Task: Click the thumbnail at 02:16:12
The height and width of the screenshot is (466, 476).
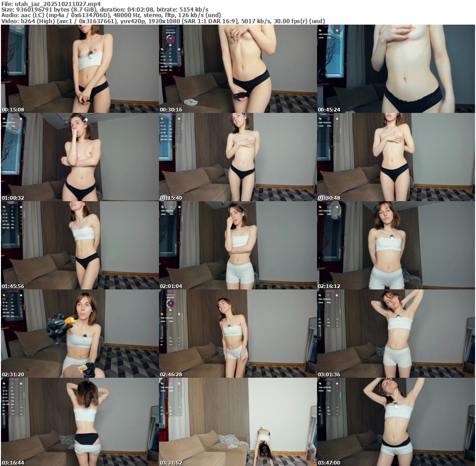Action: 396,245
